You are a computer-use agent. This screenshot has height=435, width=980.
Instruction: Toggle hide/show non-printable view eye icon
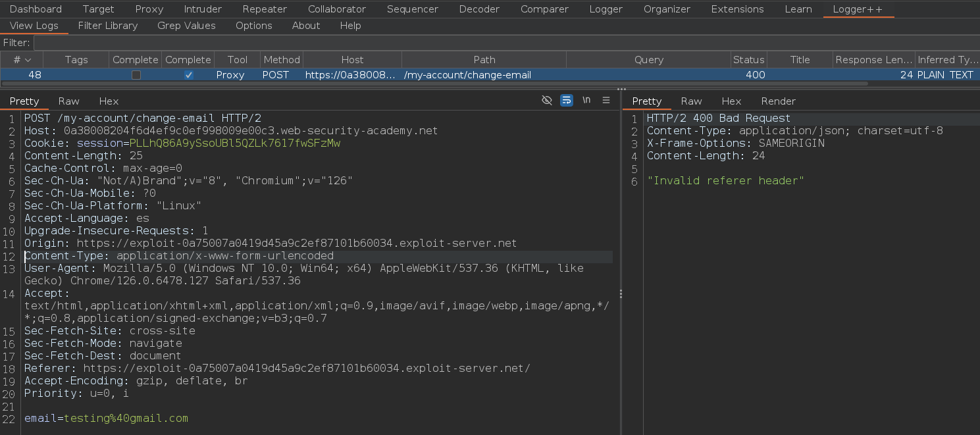[x=546, y=100]
